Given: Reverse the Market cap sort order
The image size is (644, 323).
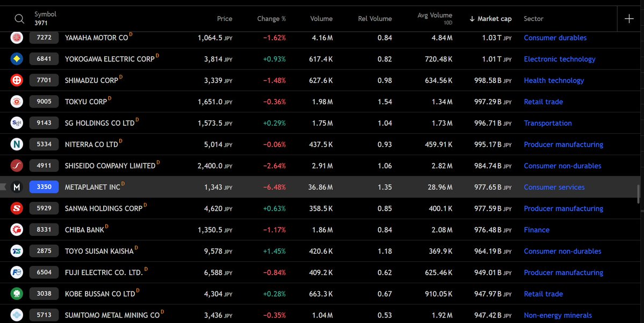Looking at the screenshot, I should tap(490, 19).
